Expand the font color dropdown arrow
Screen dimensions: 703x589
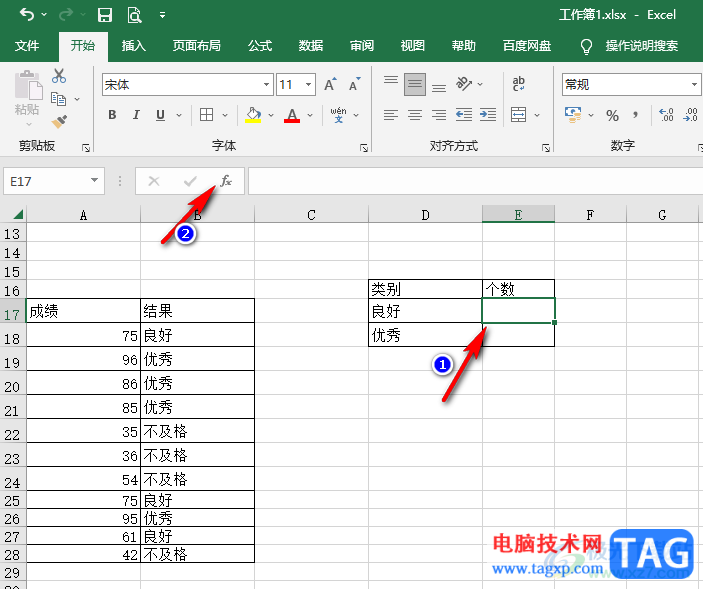tap(310, 115)
